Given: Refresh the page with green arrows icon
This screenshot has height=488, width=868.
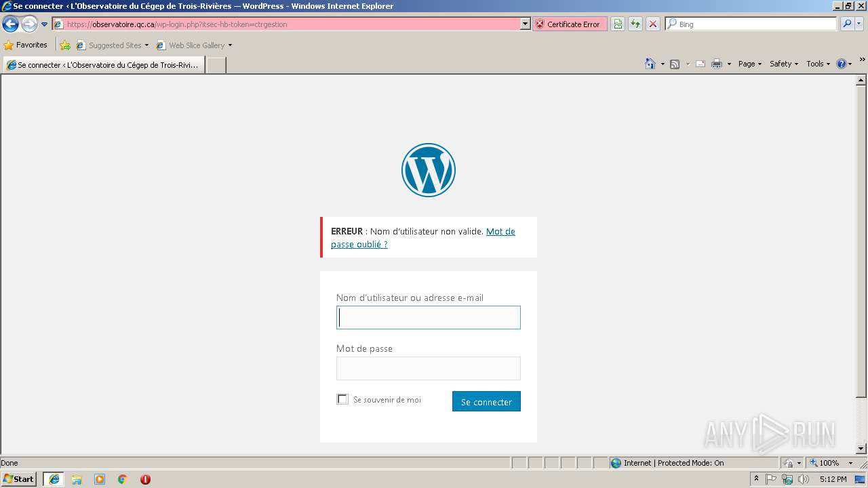Looking at the screenshot, I should coord(635,24).
